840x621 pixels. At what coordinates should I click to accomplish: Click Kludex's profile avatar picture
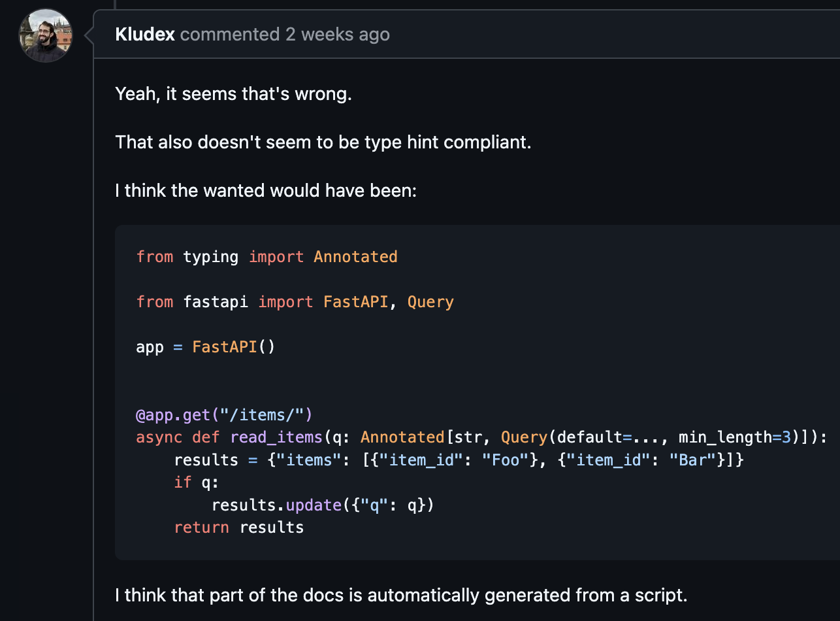(46, 35)
